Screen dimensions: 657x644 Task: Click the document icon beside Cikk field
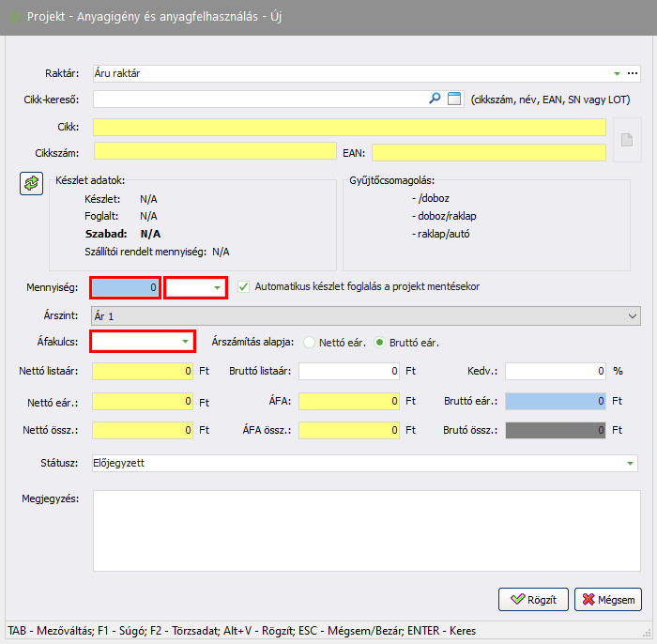(x=626, y=140)
